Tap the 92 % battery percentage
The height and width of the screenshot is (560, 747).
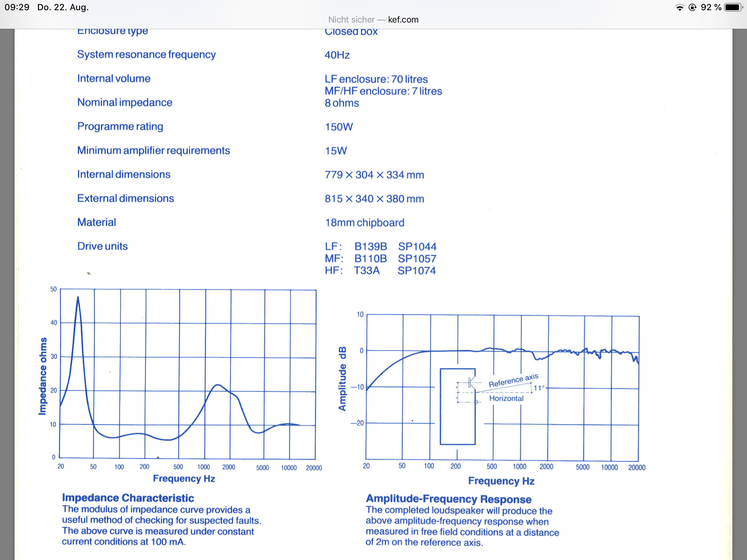click(x=711, y=7)
